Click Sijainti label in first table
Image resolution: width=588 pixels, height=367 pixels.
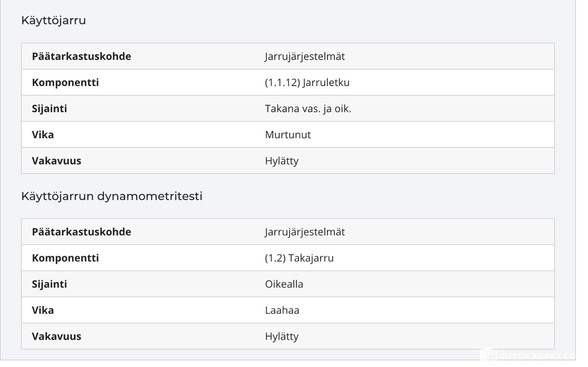[49, 108]
